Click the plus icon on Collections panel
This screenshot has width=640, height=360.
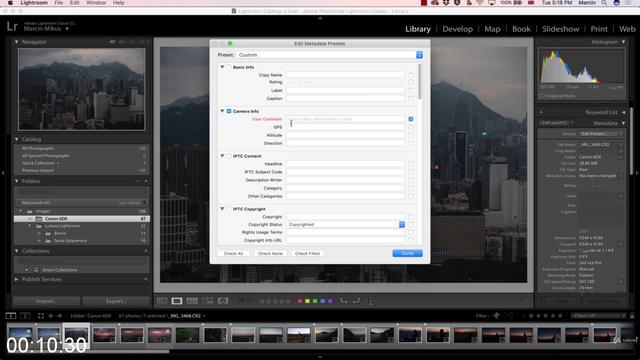click(x=146, y=251)
